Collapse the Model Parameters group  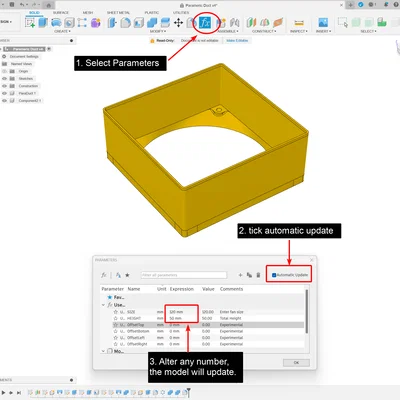pos(103,351)
